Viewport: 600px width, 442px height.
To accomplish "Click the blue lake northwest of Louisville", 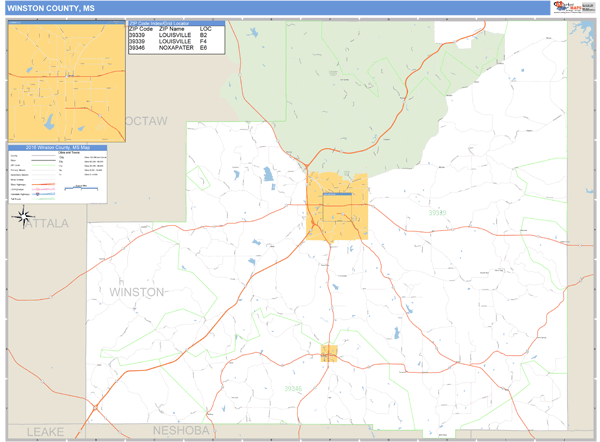I will click(268, 175).
